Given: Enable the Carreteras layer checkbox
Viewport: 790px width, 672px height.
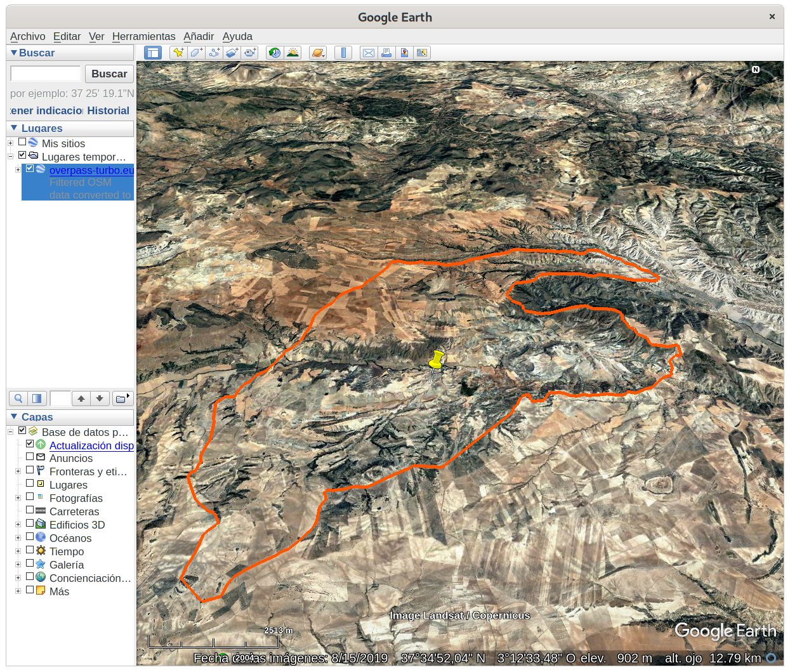Looking at the screenshot, I should [x=30, y=510].
